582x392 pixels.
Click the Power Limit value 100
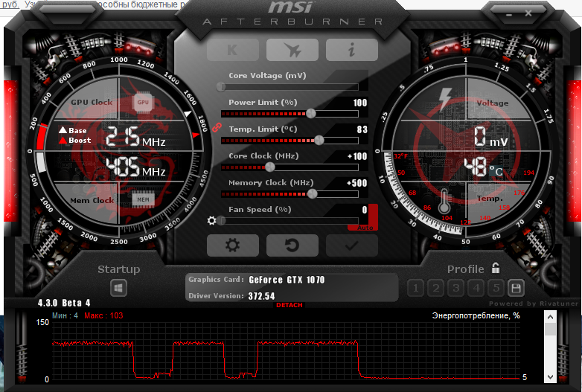(x=360, y=103)
